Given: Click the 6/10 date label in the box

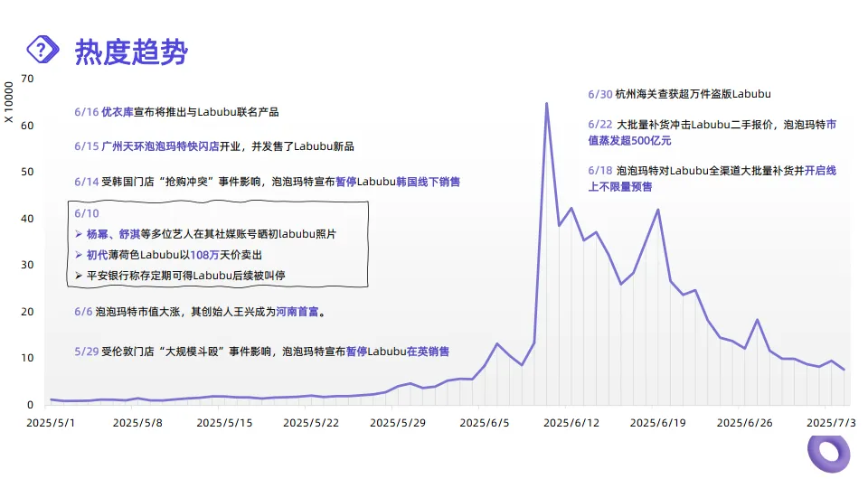Looking at the screenshot, I should [x=87, y=213].
